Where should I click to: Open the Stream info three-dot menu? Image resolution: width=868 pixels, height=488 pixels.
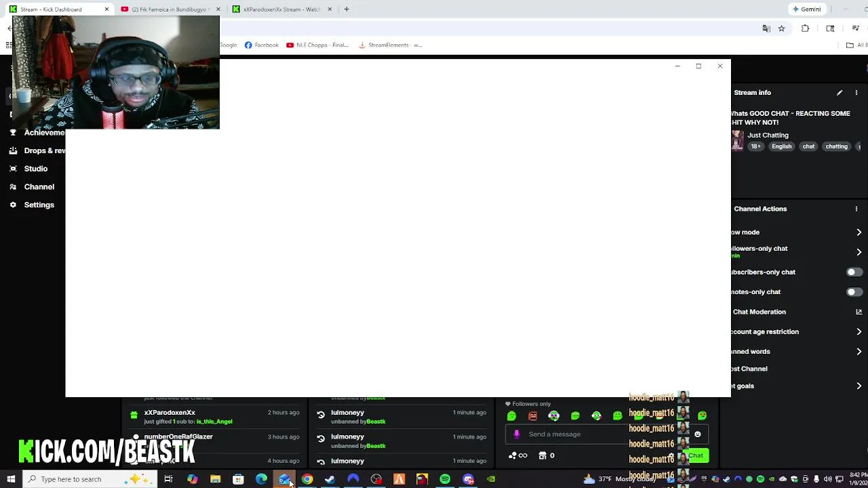(x=856, y=93)
